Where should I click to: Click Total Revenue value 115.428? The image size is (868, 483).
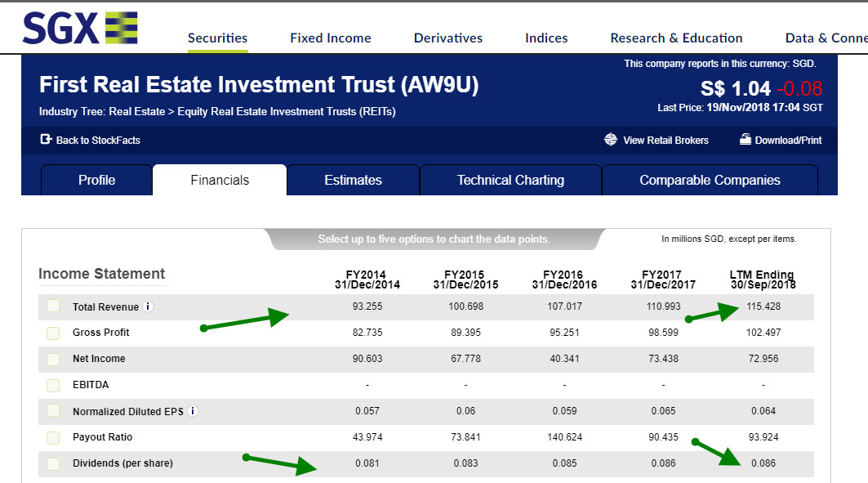763,306
